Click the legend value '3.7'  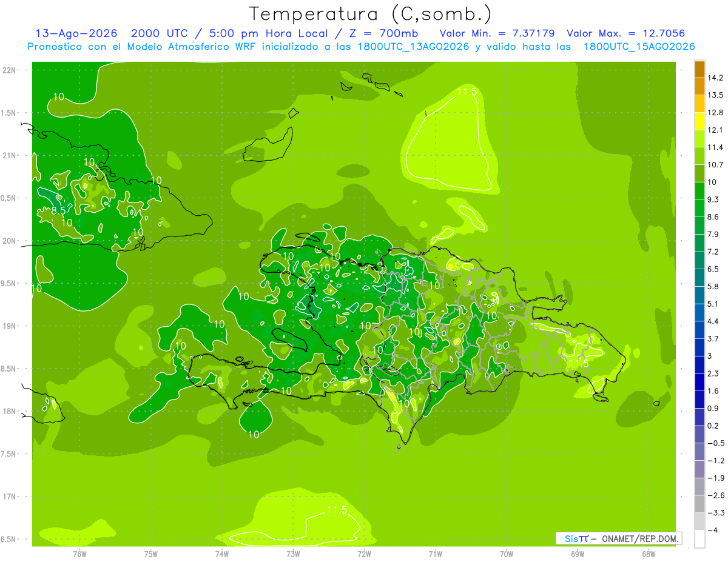coord(713,338)
